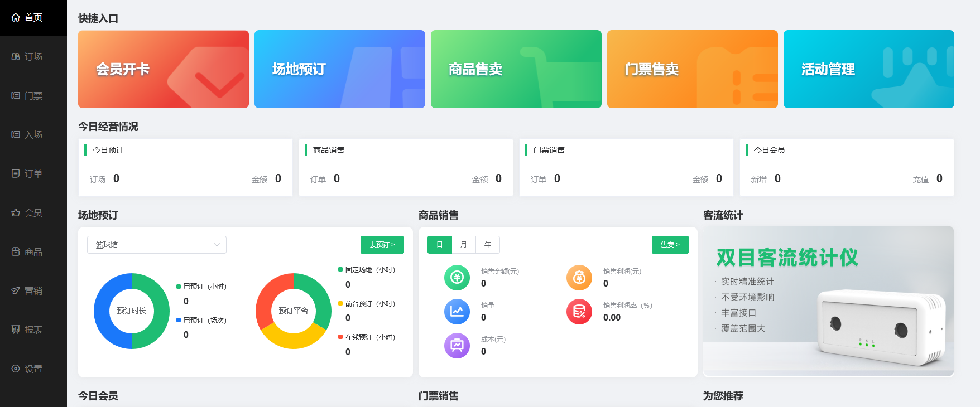Click the home icon in sidebar
This screenshot has height=407, width=980.
click(16, 17)
